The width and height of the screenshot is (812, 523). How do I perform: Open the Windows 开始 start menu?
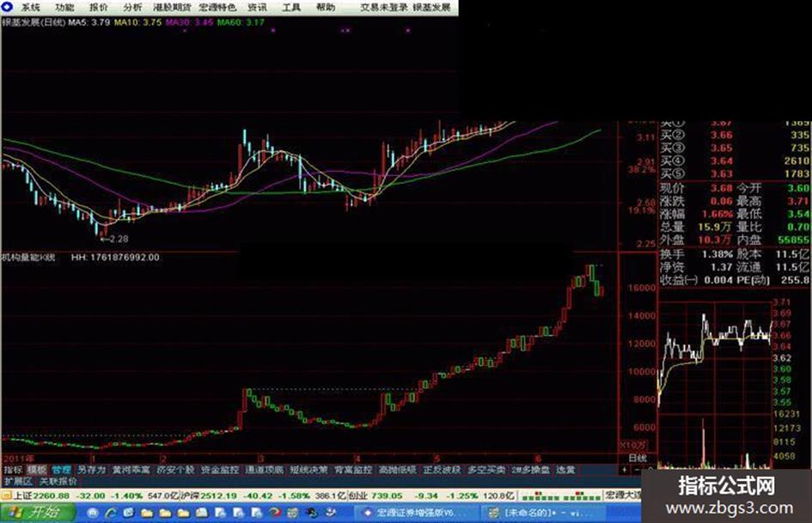(37, 513)
